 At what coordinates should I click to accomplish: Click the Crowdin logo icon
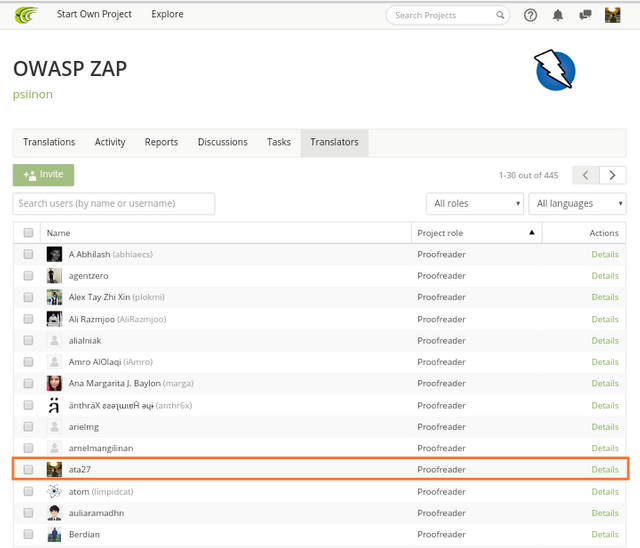[x=26, y=15]
